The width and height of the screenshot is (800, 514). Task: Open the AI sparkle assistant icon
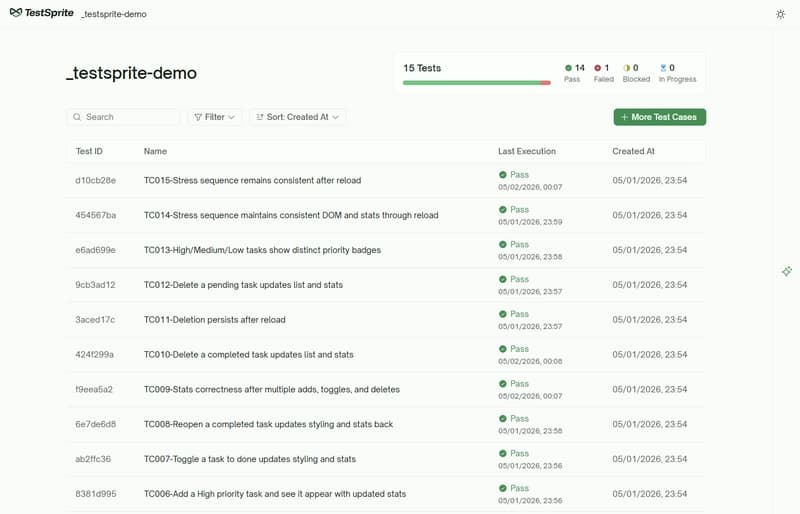(x=787, y=271)
